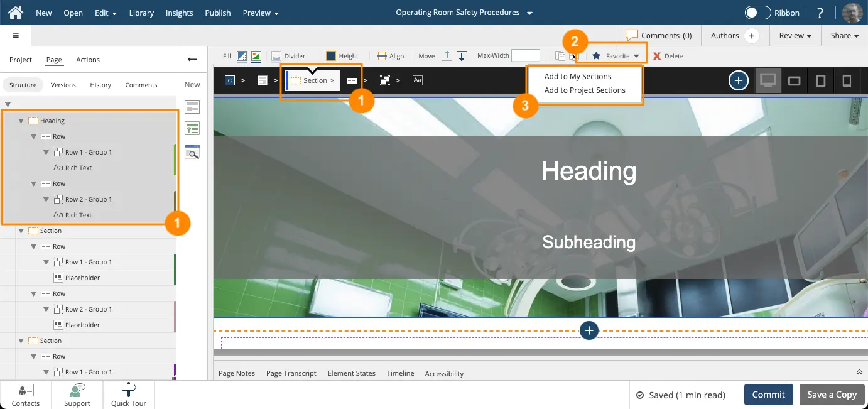Open the Fill color swatch

pos(242,56)
